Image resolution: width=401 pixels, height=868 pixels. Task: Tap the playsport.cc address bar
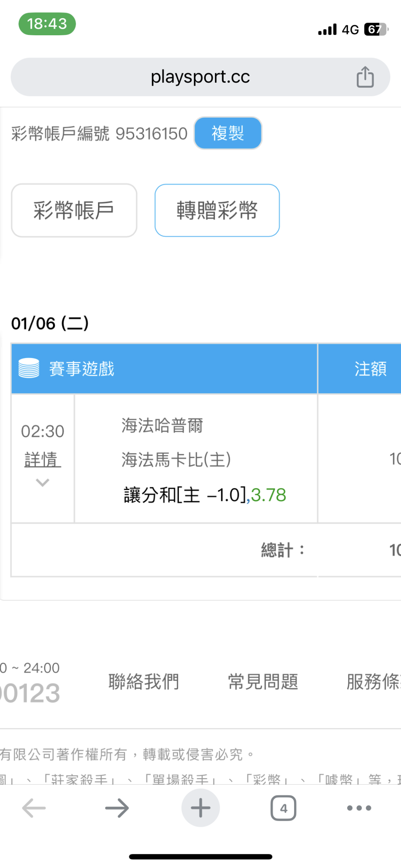point(200,77)
